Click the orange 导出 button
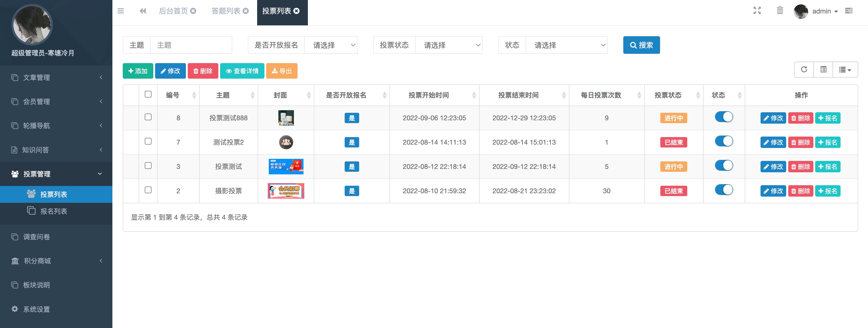This screenshot has width=868, height=328. point(282,71)
